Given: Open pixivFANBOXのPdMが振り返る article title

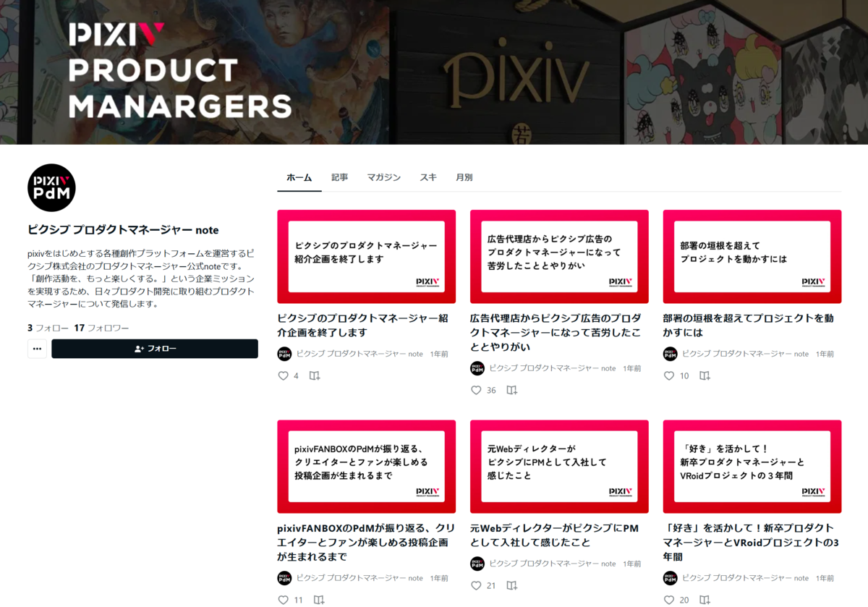Looking at the screenshot, I should 366,543.
